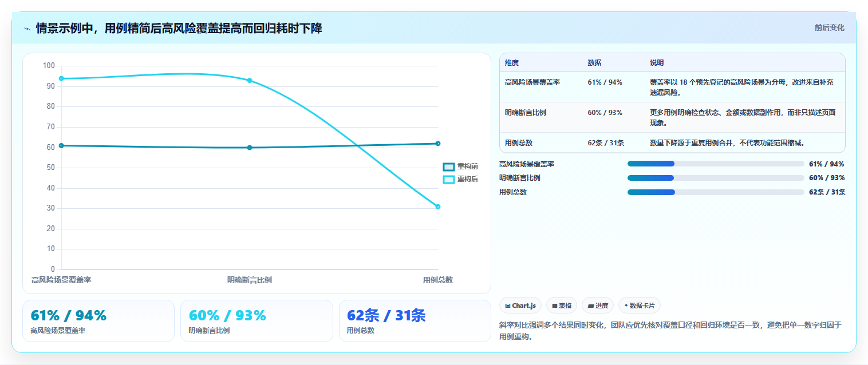Image resolution: width=868 pixels, height=365 pixels.
Task: Click the 进度 chip
Action: click(597, 306)
